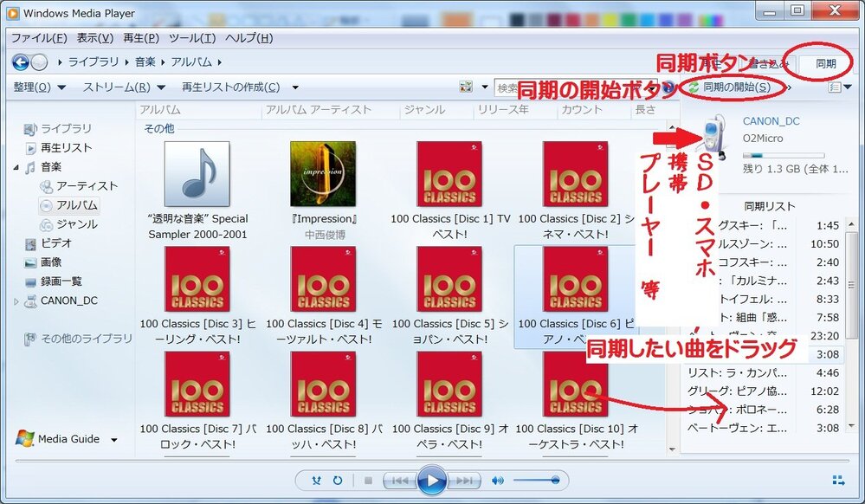
Task: Select 再生リスト in the navigation tree
Action: (66, 148)
